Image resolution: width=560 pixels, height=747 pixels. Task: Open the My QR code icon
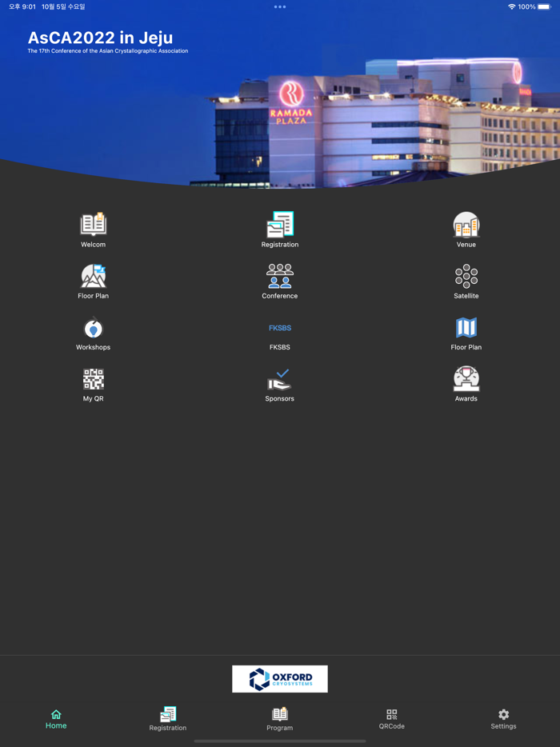tap(94, 379)
